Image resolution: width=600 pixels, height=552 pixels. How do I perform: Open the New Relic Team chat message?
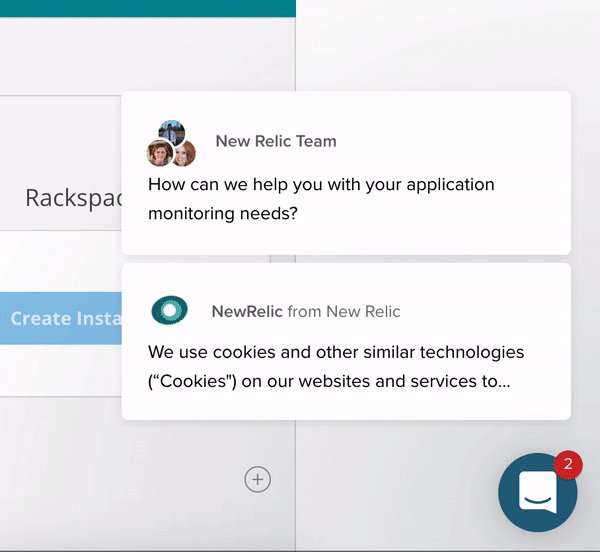[x=346, y=173]
